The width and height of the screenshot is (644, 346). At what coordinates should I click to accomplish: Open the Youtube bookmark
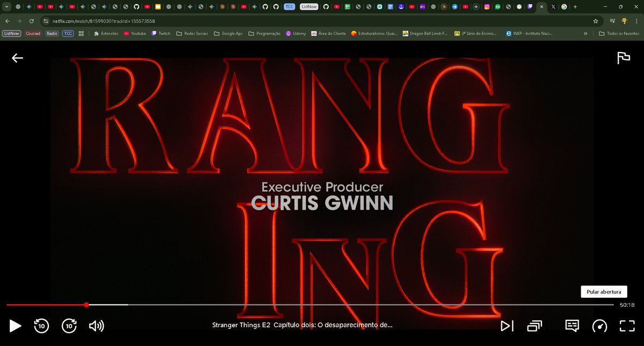[135, 33]
